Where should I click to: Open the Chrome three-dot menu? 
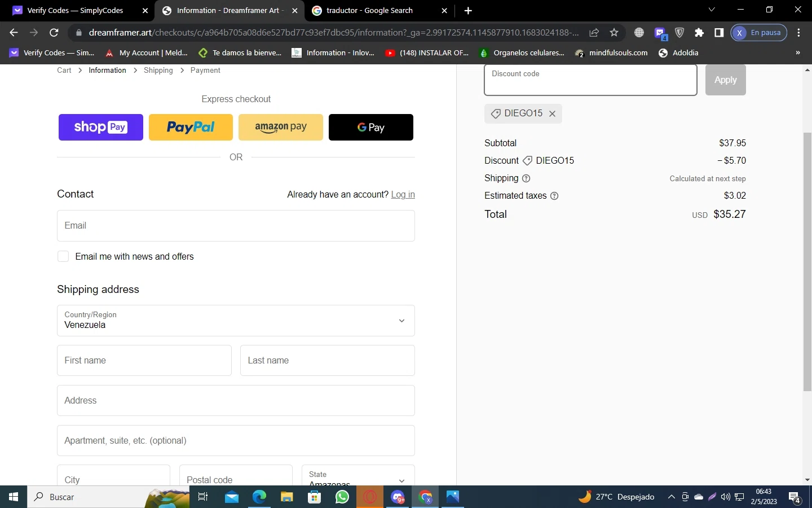click(798, 33)
